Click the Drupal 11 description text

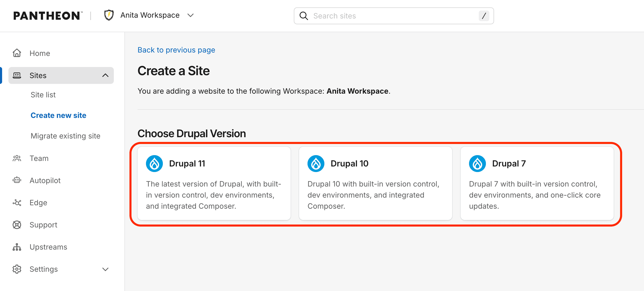click(x=214, y=195)
